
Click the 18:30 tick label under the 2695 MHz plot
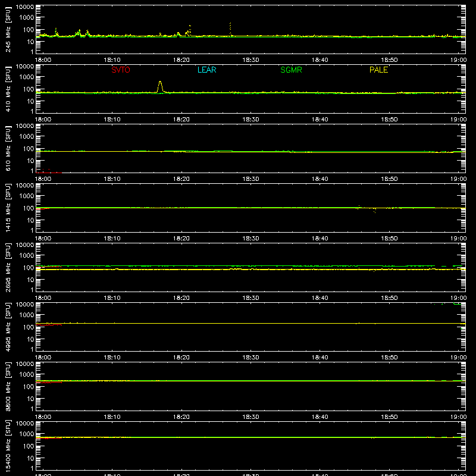tap(250, 298)
